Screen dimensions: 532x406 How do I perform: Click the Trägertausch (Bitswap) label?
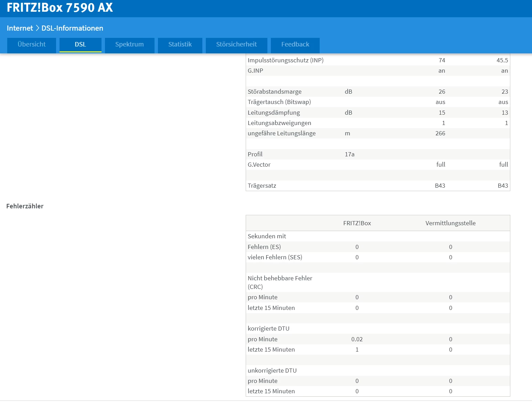pos(279,102)
